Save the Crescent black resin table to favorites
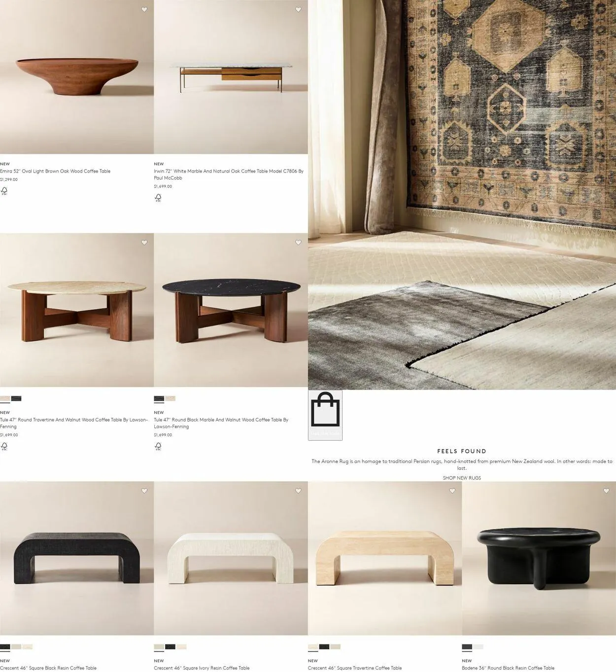 click(144, 491)
